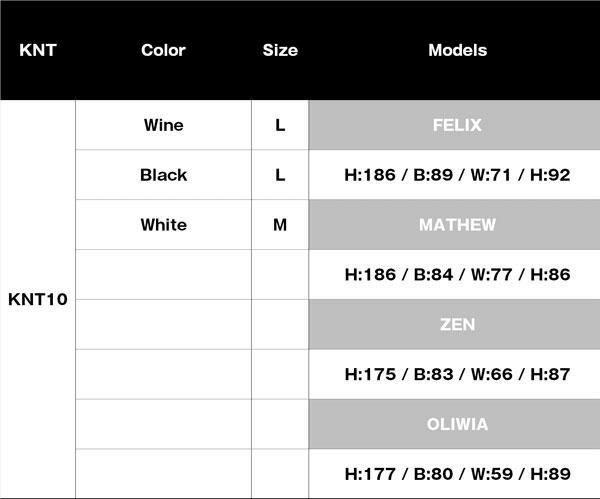Click size M in the White row

(x=280, y=225)
